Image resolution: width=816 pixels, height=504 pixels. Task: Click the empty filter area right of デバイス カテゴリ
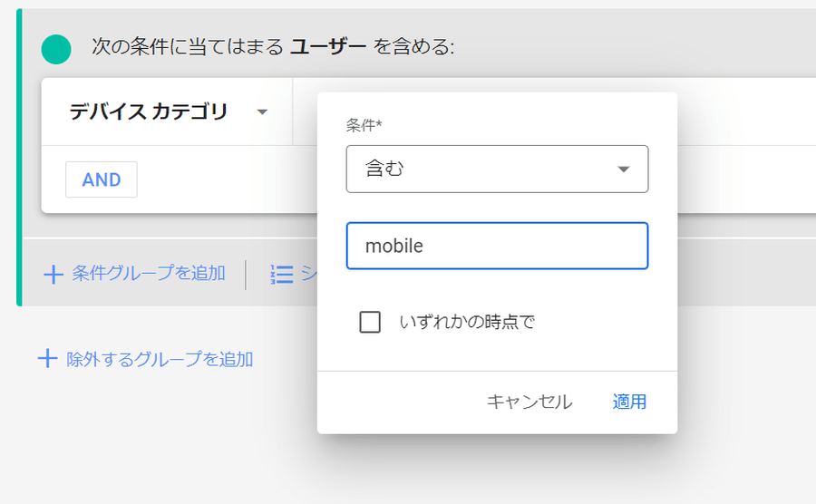[747, 111]
